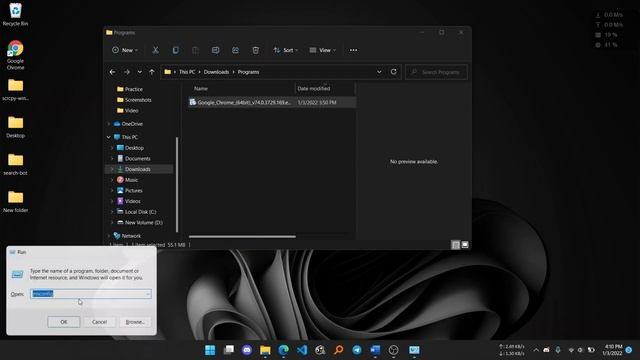
Task: Open the Windows Start button
Action: point(210,350)
